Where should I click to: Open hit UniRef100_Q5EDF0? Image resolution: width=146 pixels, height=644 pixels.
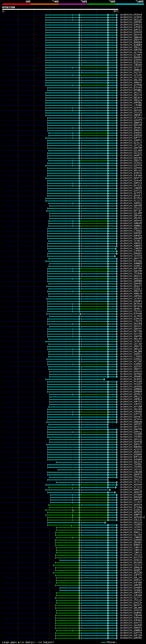(x=131, y=115)
